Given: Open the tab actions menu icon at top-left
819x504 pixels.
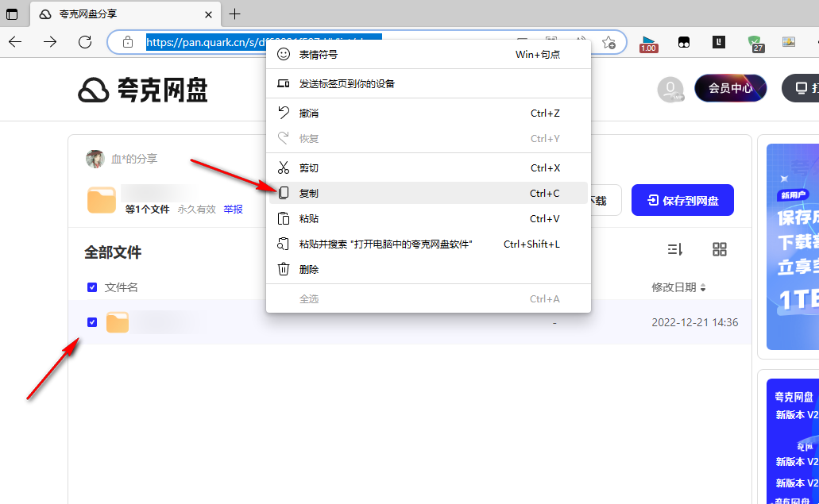Looking at the screenshot, I should point(11,14).
